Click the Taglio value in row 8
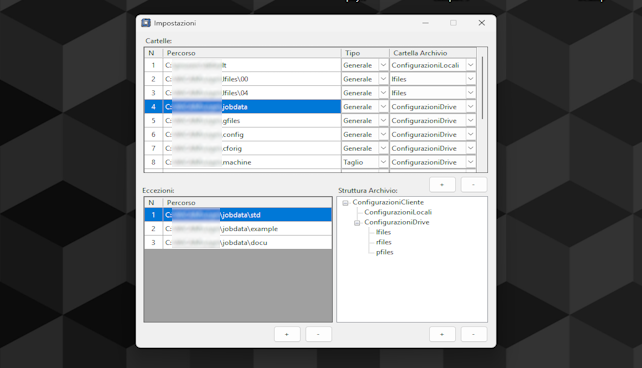 pyautogui.click(x=353, y=162)
